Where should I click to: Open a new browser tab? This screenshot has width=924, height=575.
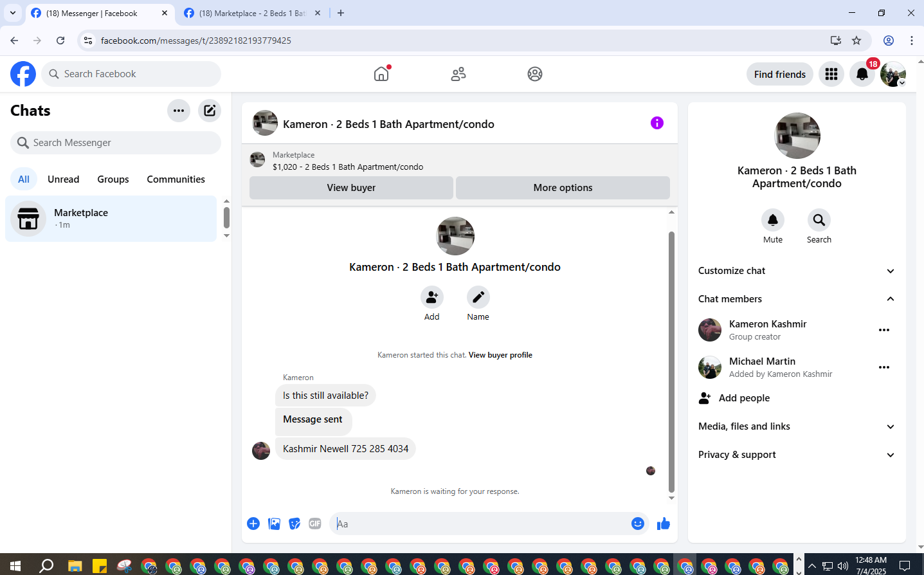coord(341,13)
